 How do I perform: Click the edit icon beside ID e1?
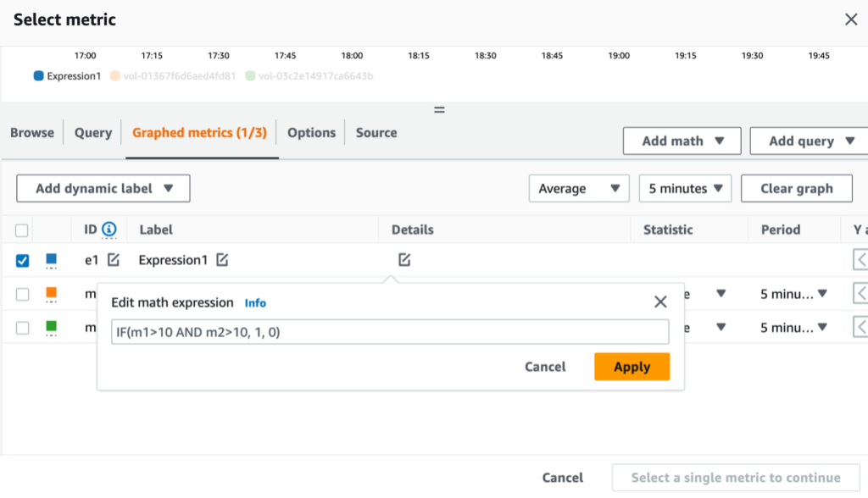click(113, 260)
